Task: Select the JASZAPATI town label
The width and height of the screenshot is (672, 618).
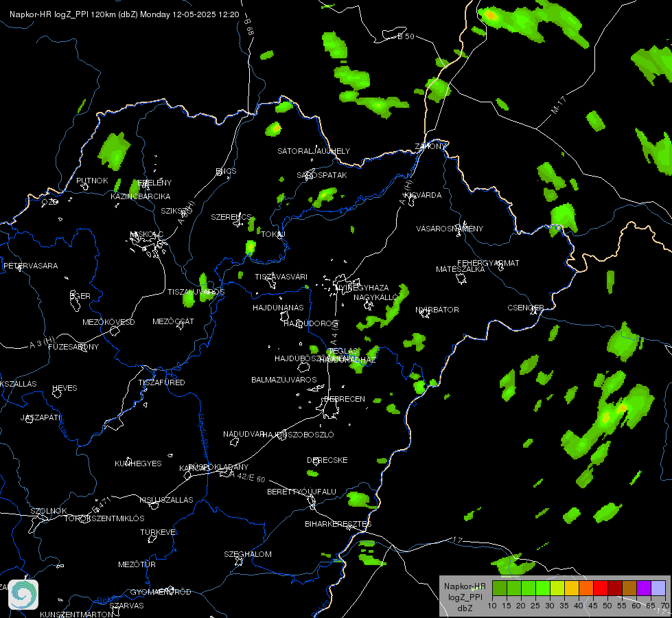Action: click(40, 417)
